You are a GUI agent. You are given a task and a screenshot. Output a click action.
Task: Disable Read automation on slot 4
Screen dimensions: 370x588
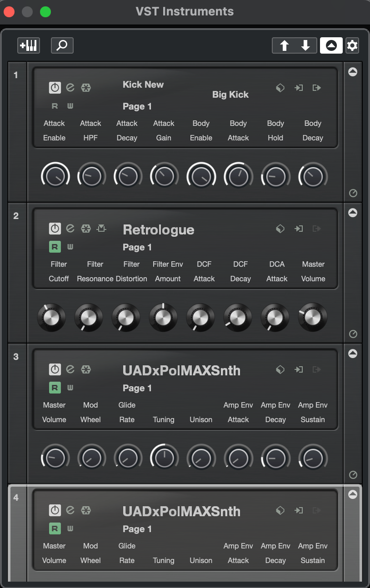point(55,528)
